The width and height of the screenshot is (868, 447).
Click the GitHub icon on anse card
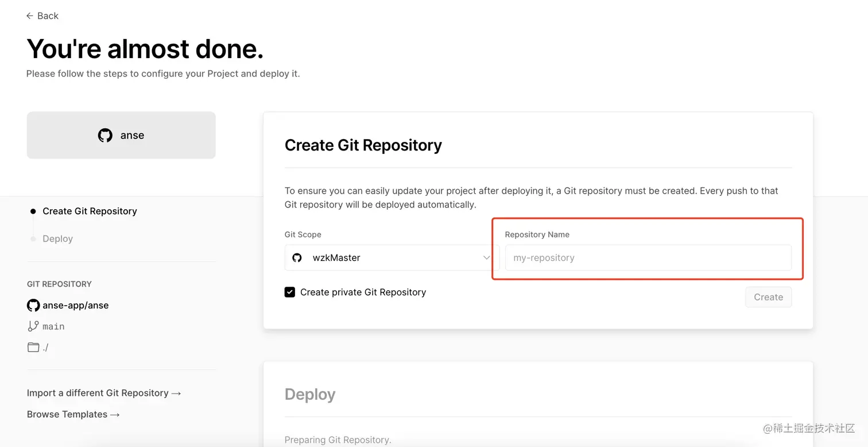pyautogui.click(x=105, y=136)
